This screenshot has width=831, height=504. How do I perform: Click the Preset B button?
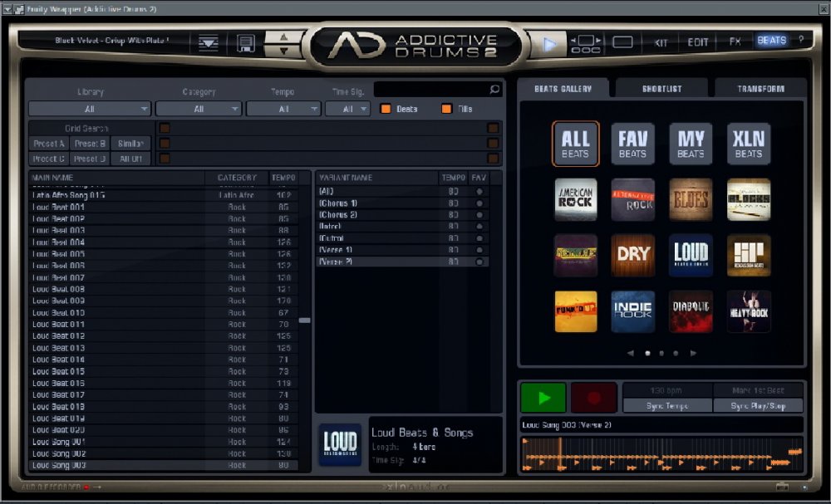click(90, 144)
